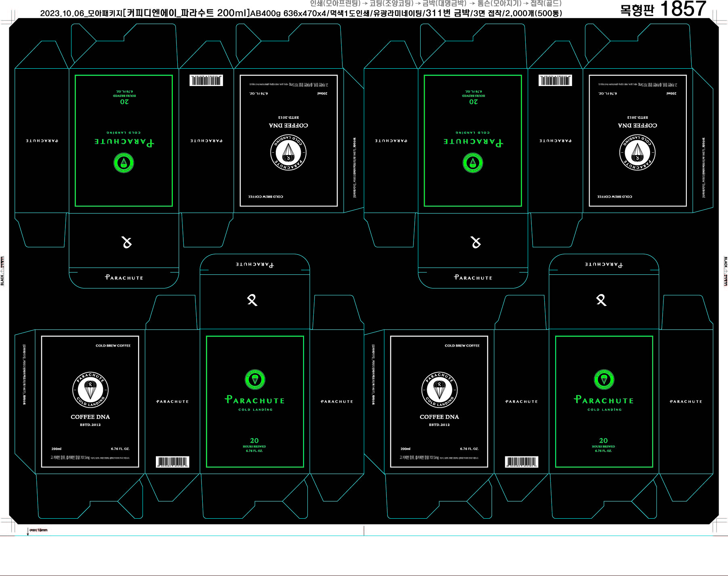Viewport: 728px width, 576px height.
Task: Click the BLACK registration mark on right edge
Action: [725, 271]
